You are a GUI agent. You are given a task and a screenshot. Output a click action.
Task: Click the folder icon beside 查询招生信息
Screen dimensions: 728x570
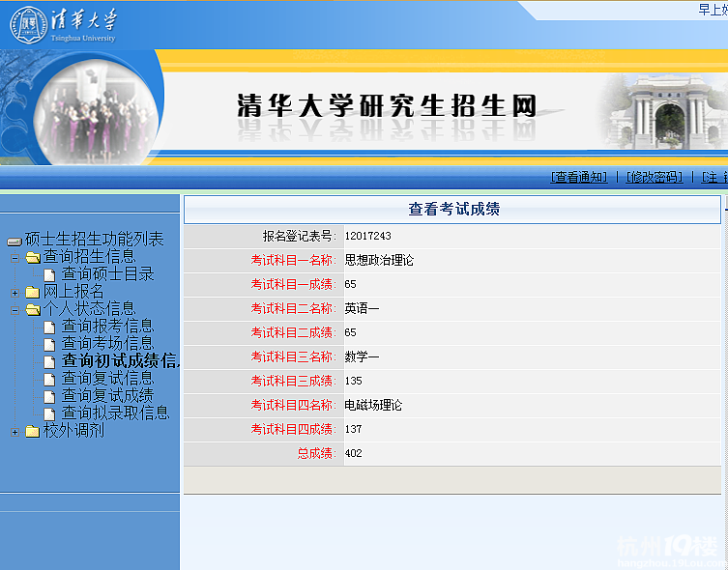click(x=33, y=257)
